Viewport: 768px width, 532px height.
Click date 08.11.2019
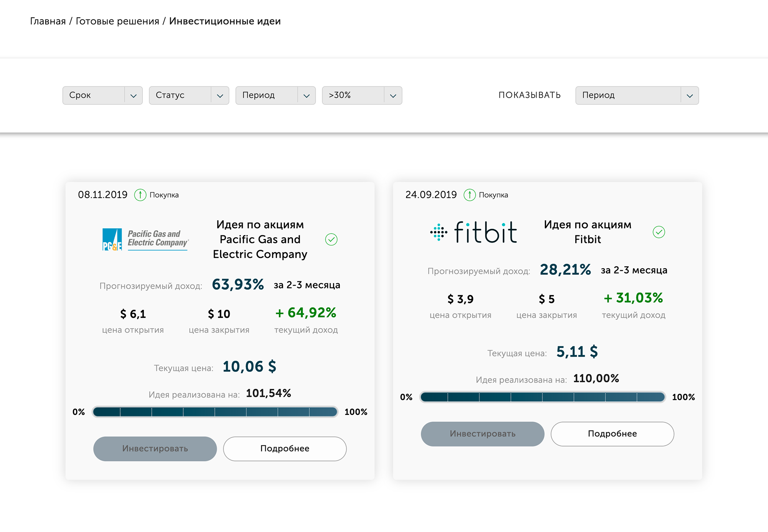[103, 195]
